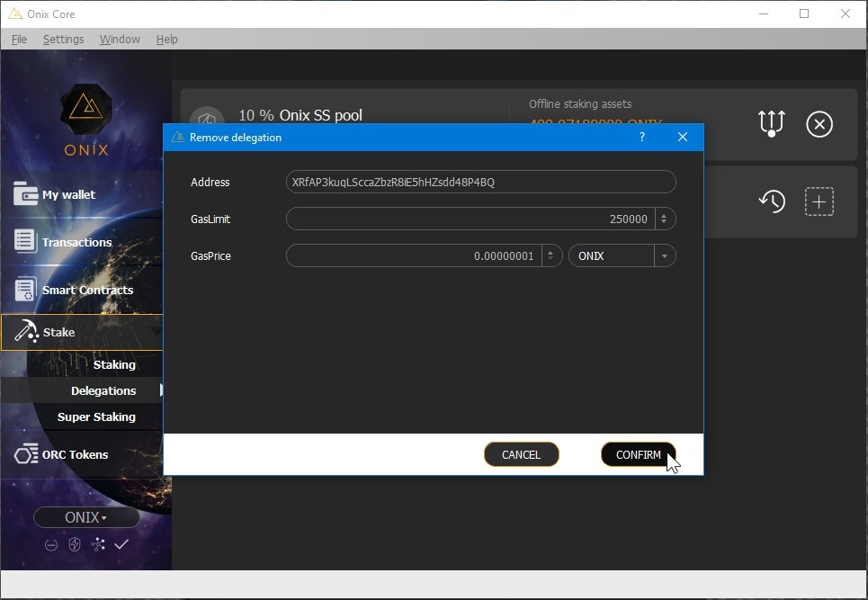Viewport: 868px width, 600px height.
Task: Adjust the GasLimit spinner arrows
Action: click(664, 219)
